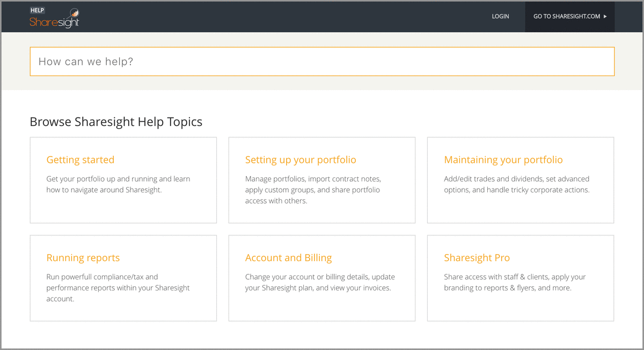This screenshot has height=350, width=644.
Task: Open the Account and Billing topic
Action: pos(288,258)
